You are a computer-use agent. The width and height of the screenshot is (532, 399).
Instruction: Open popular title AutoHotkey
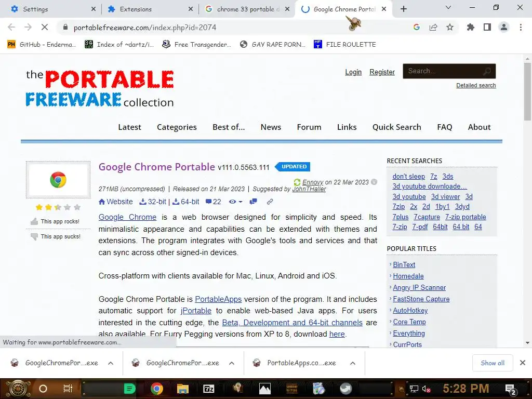[410, 311]
